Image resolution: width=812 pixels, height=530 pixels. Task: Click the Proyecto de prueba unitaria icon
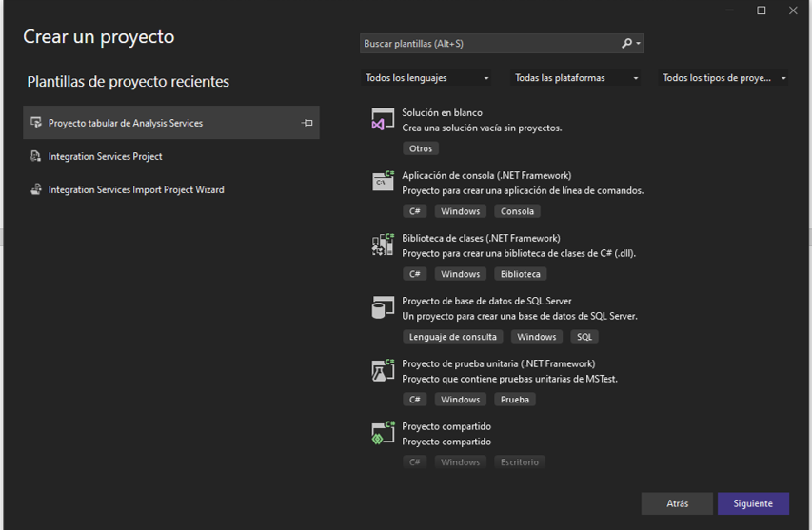(383, 369)
